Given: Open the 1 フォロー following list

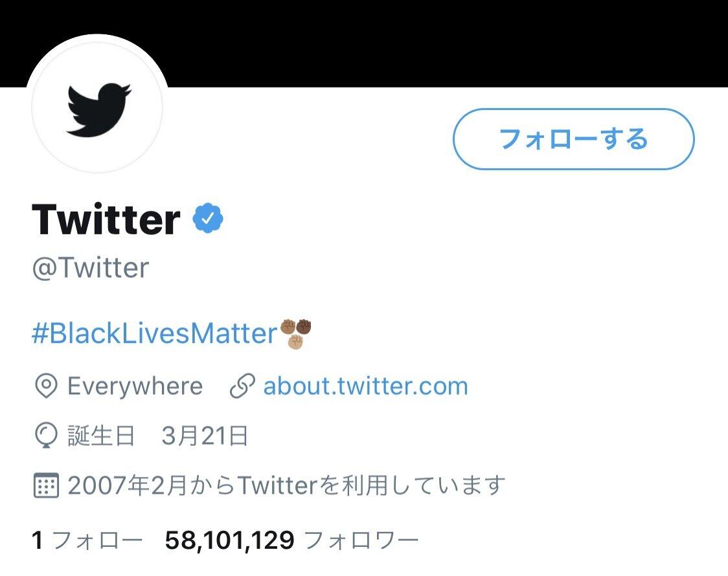Looking at the screenshot, I should pos(87,540).
